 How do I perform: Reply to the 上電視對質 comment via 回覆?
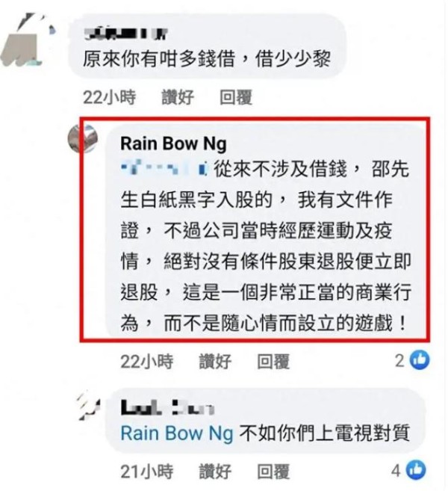[273, 472]
